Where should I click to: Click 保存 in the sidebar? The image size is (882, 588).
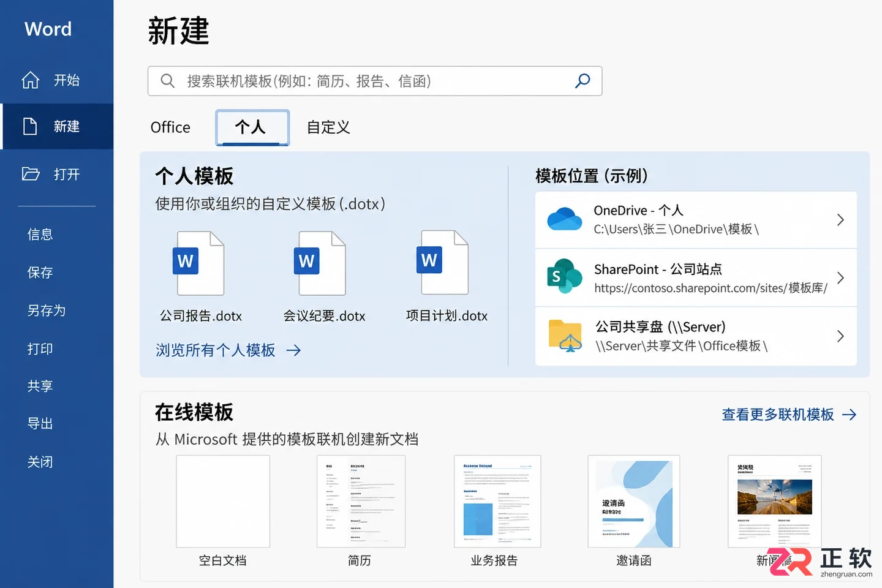[40, 273]
